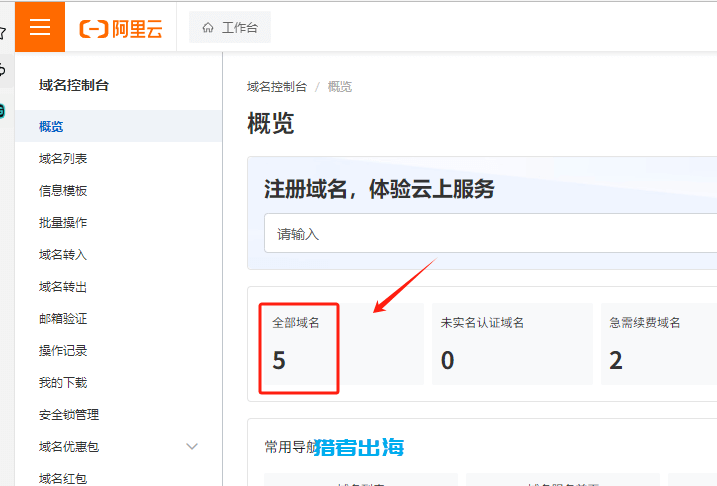Expand the 域名优惠包 chevron
Screen dimensions: 717x486
(192, 447)
